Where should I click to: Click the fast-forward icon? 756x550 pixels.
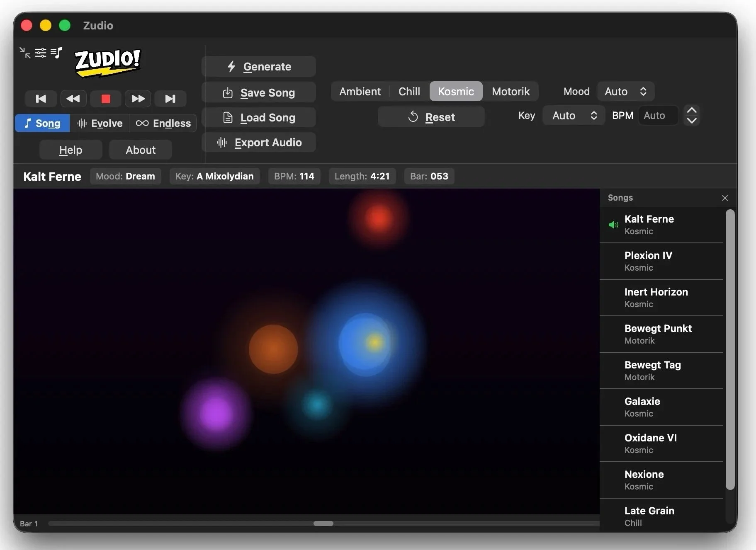137,99
